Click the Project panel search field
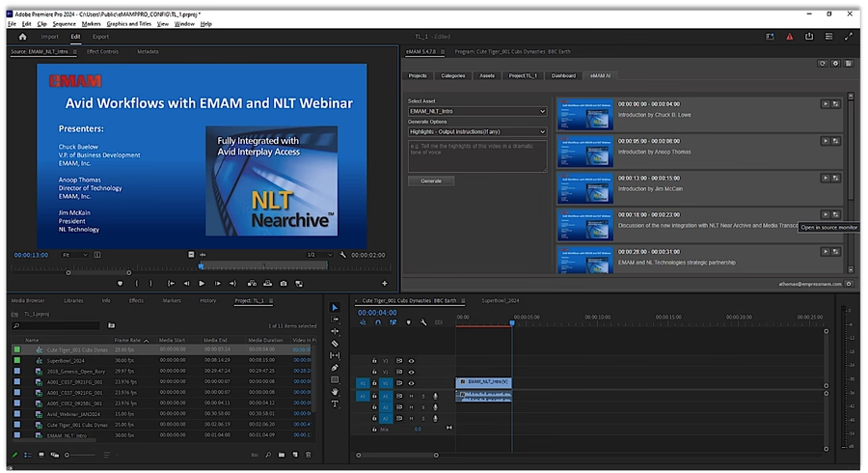This screenshot has height=473, width=868. click(56, 325)
